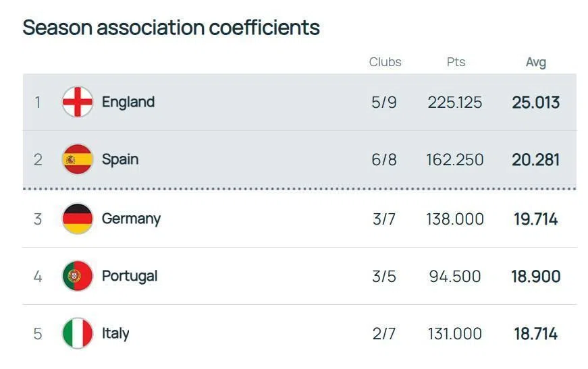Select the Italy country name
Screen dimensions: 588x369
115,333
